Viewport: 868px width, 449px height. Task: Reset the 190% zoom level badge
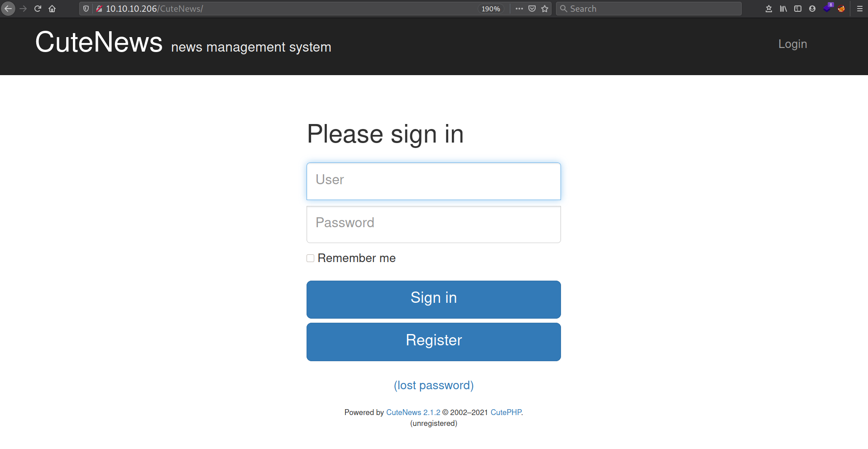[491, 9]
